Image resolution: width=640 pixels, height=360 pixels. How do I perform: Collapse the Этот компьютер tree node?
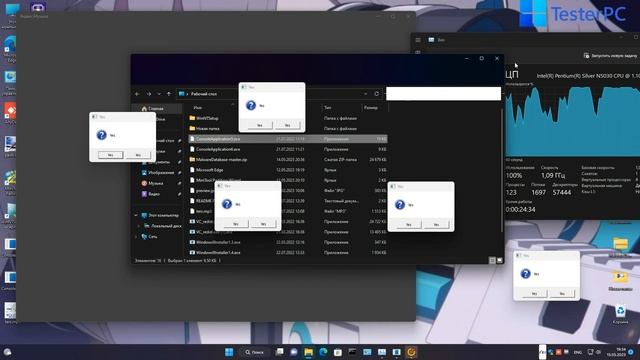(136, 215)
